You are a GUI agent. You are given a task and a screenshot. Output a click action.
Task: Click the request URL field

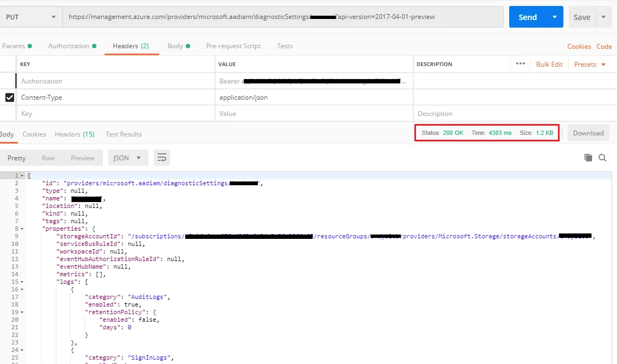coord(283,17)
